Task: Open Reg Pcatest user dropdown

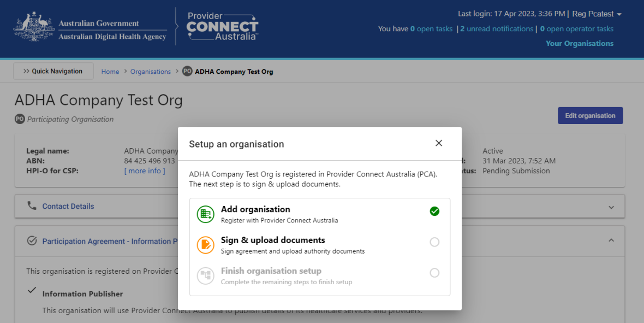Action: (597, 14)
